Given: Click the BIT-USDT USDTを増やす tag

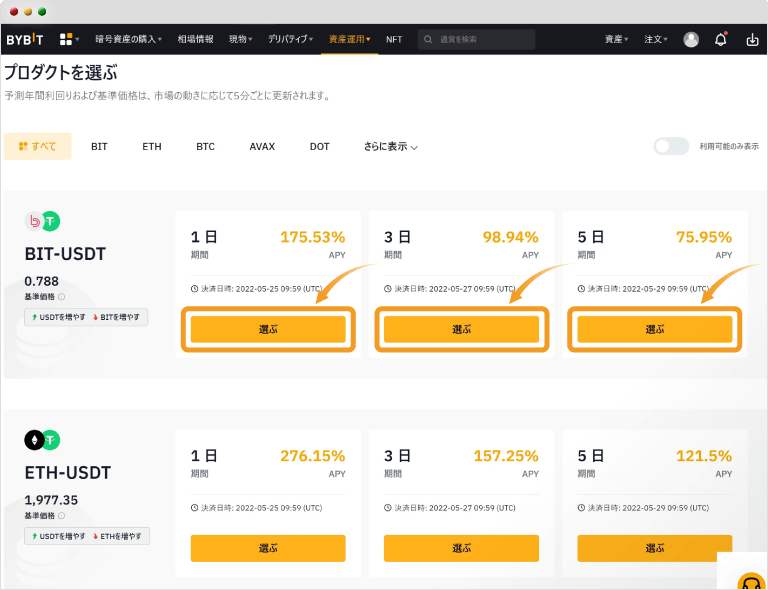Looking at the screenshot, I should (x=58, y=317).
